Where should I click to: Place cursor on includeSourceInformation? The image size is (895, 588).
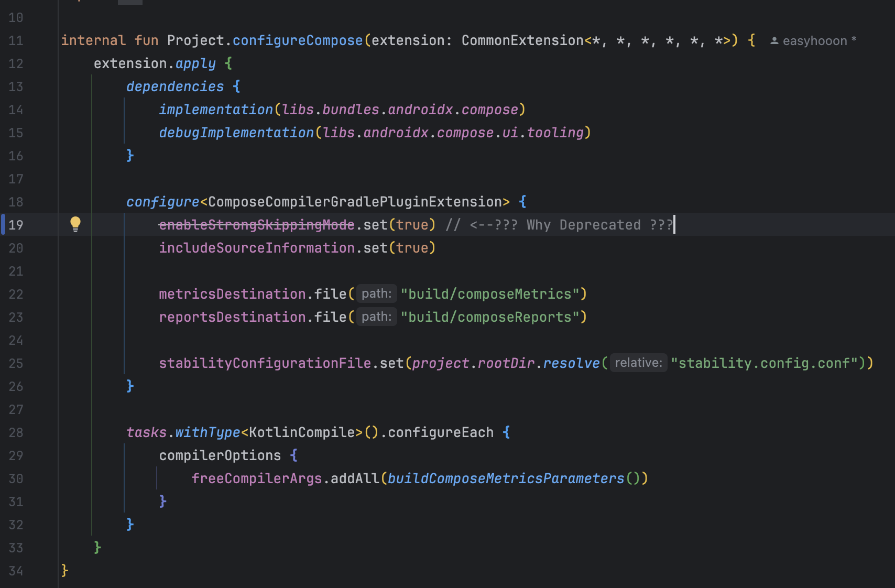click(x=257, y=248)
